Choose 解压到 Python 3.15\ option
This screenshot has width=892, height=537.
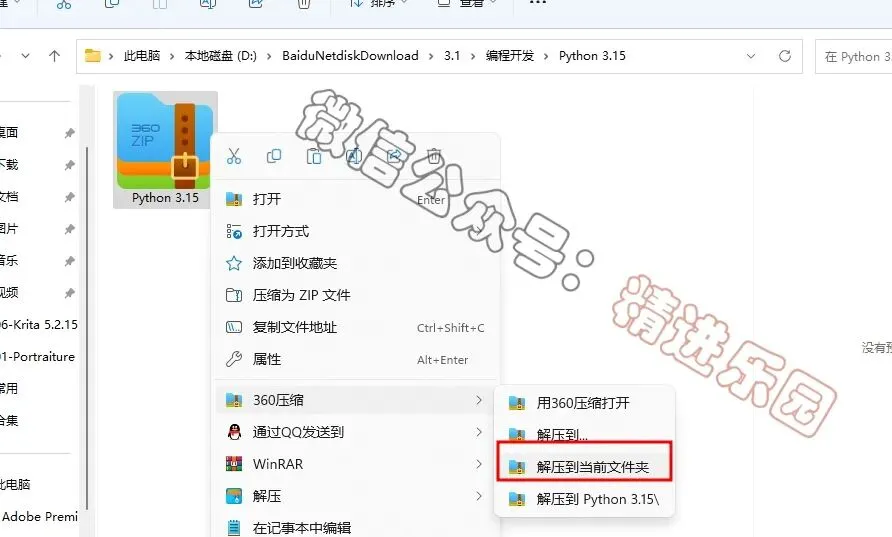(584, 499)
